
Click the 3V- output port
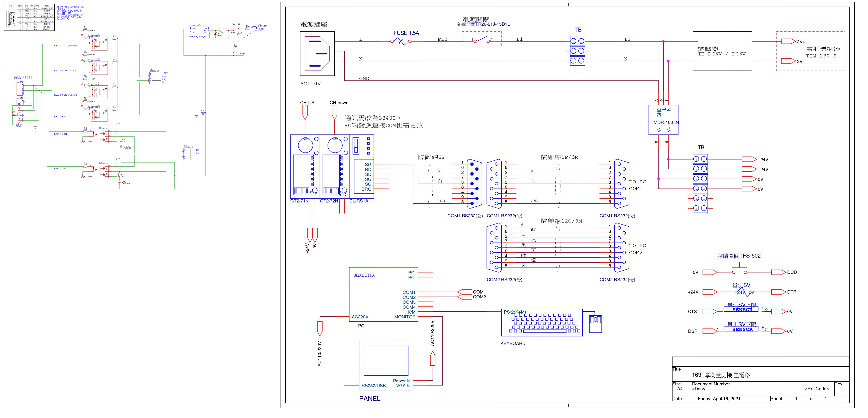(x=789, y=61)
